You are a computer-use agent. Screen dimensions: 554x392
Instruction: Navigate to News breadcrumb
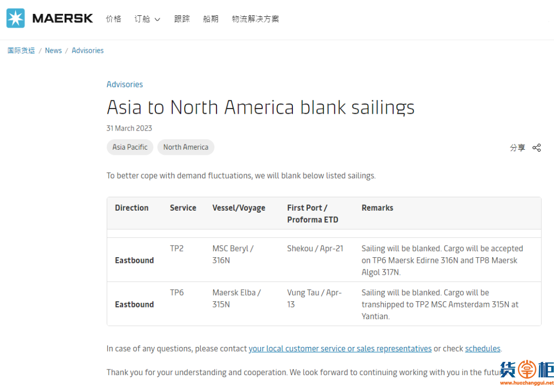(x=53, y=50)
